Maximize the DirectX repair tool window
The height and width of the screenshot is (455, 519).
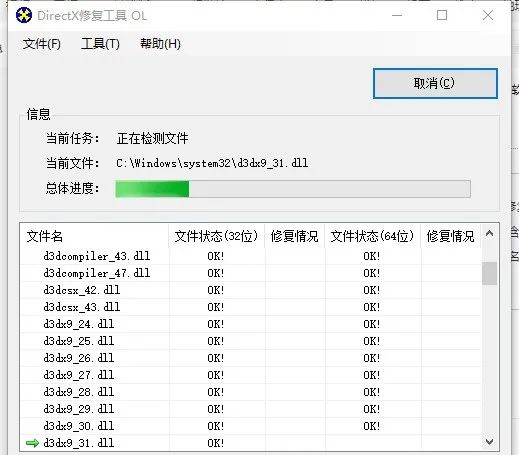(x=442, y=15)
